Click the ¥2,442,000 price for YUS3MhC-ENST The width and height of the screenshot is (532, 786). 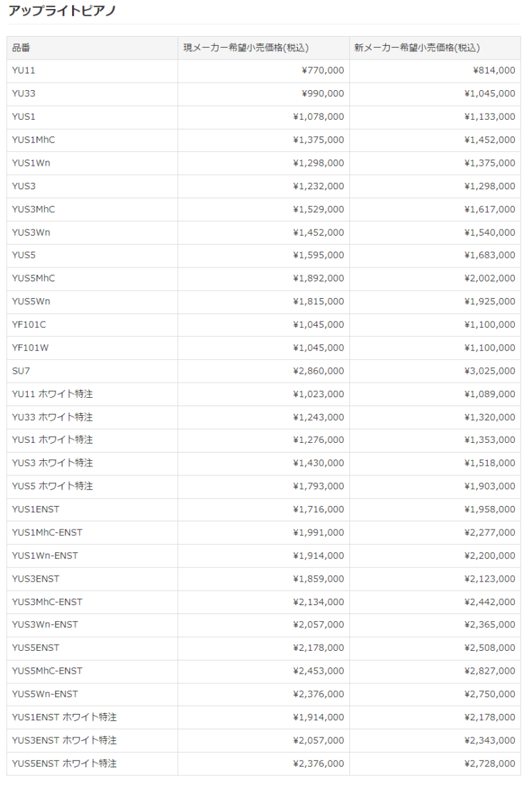(490, 602)
